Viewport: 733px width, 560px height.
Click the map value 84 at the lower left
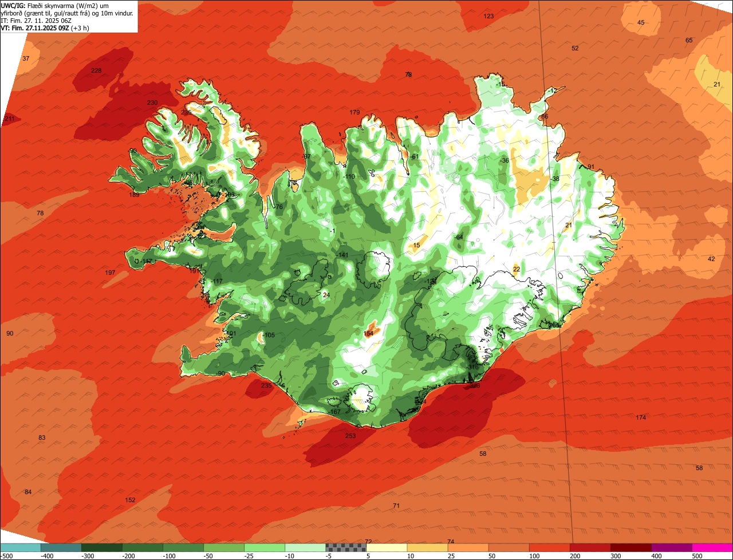(28, 492)
